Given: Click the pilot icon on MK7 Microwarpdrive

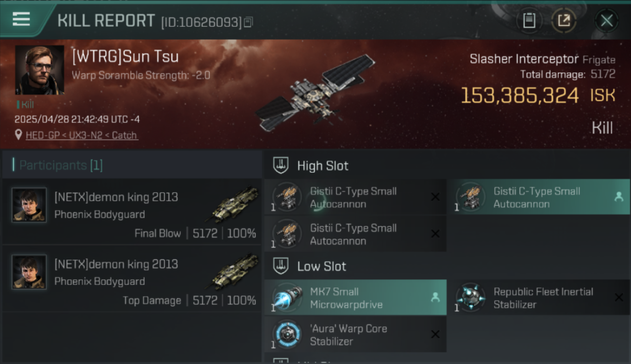Looking at the screenshot, I should click(435, 298).
